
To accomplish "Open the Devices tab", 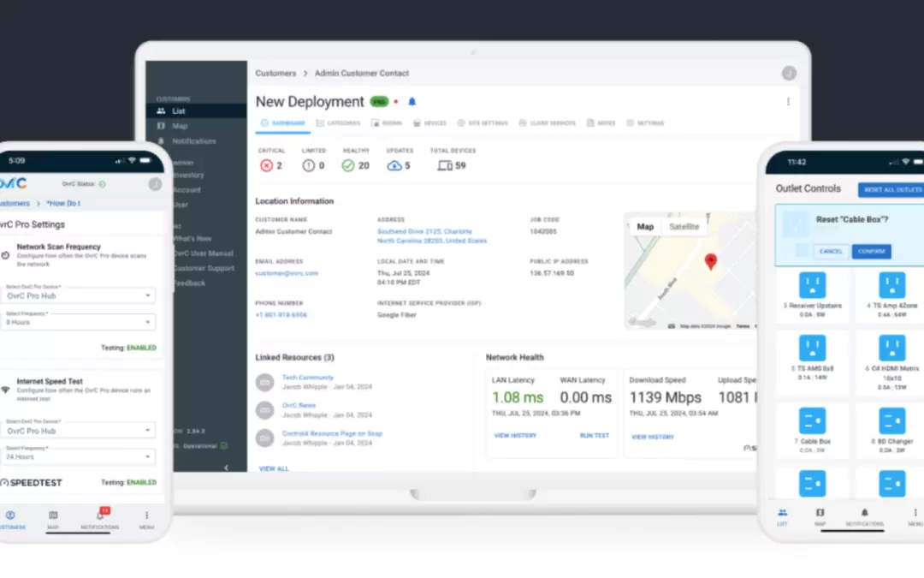I will click(429, 123).
